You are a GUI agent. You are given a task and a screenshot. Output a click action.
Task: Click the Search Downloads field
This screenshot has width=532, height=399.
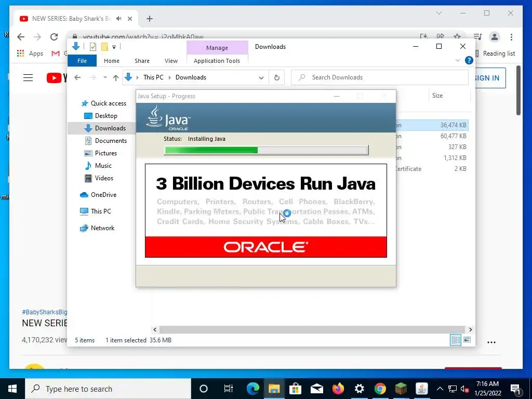(380, 78)
